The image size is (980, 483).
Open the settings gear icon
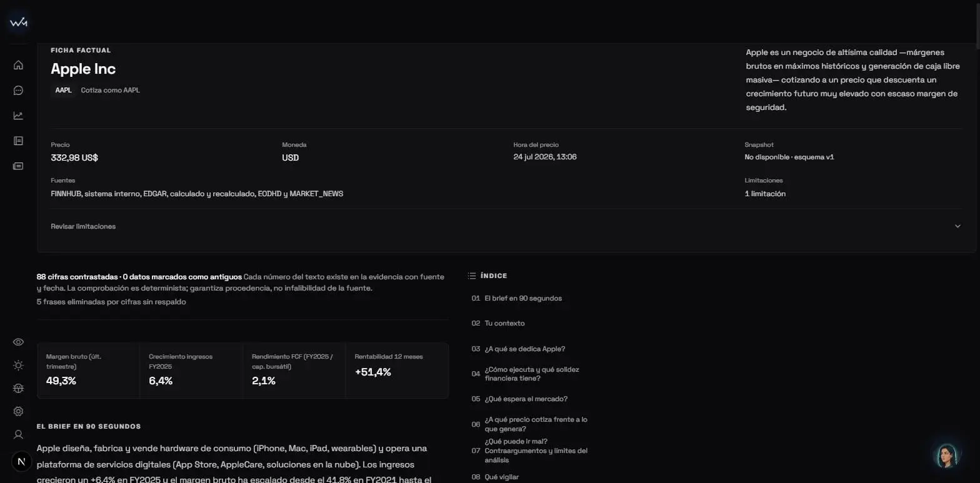coord(18,411)
